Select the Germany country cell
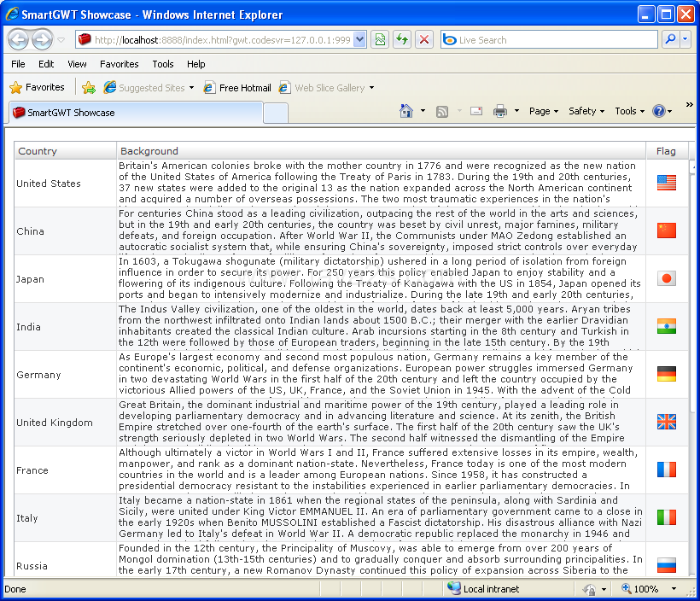700x601 pixels. 65,375
